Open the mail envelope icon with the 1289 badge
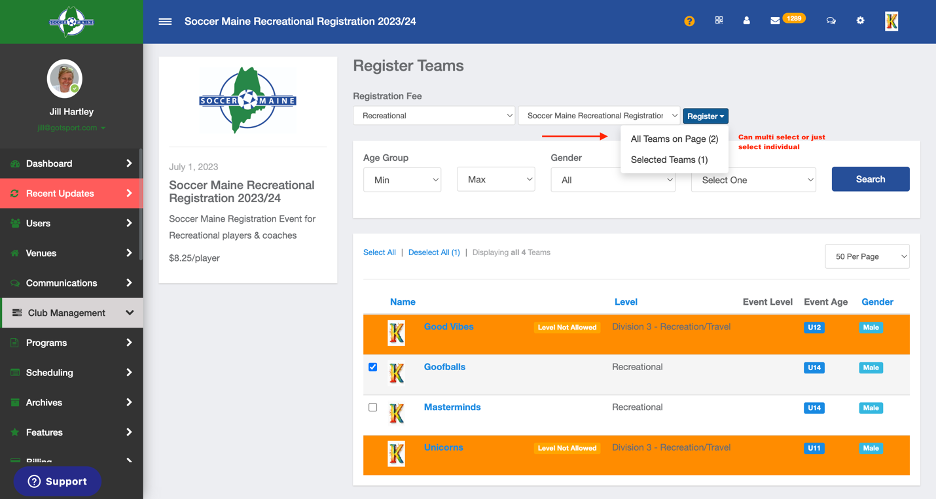936x500 pixels. click(x=775, y=21)
